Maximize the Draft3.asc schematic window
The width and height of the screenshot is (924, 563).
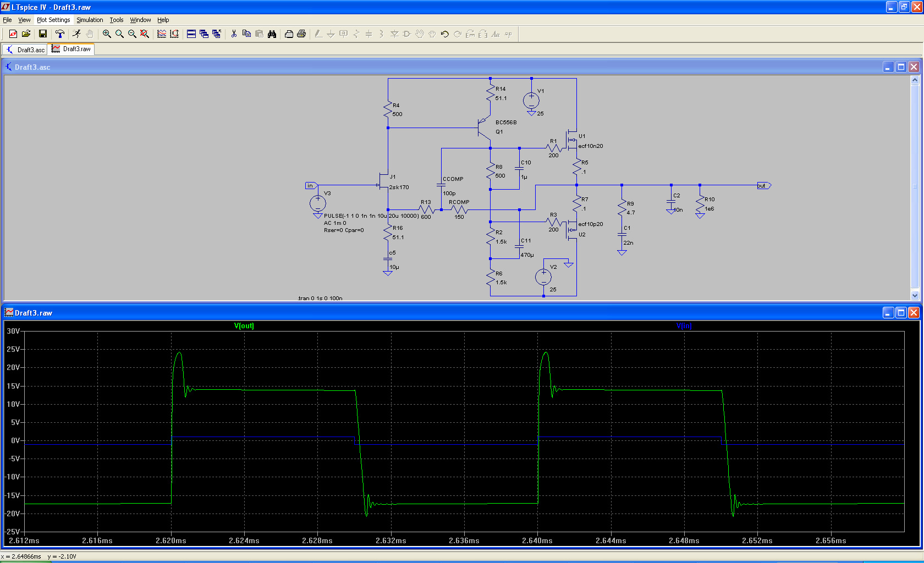[901, 67]
